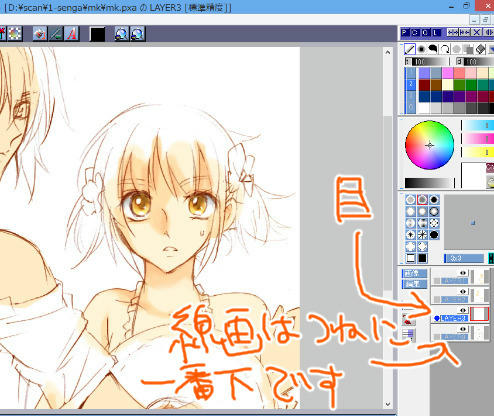Switch to the L panel tab

click(436, 32)
